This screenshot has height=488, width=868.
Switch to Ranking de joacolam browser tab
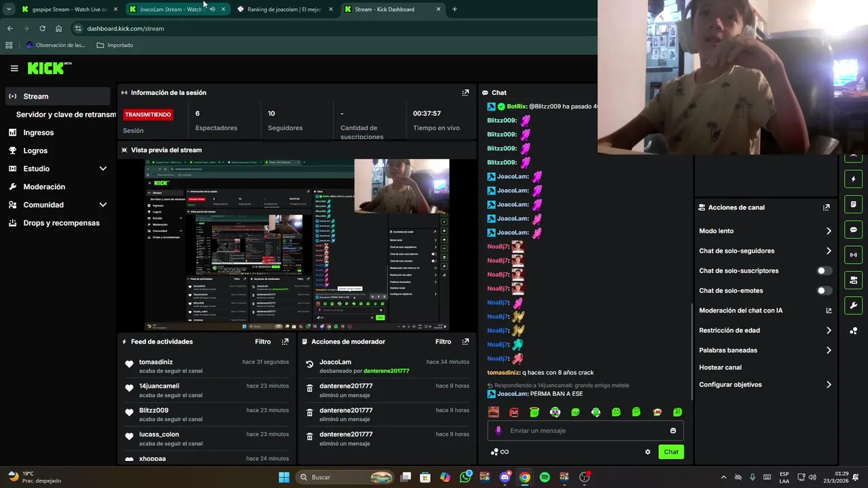point(285,9)
